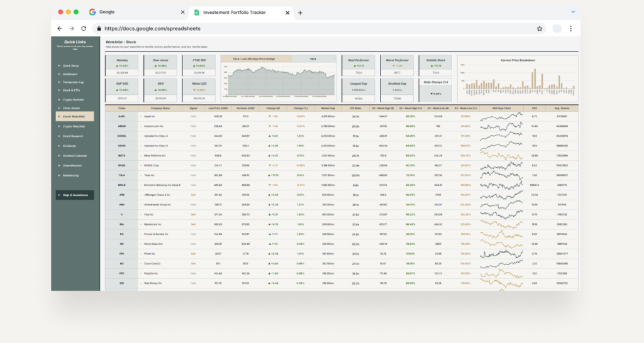
Task: Click the FTSE 100 index card
Action: click(199, 66)
